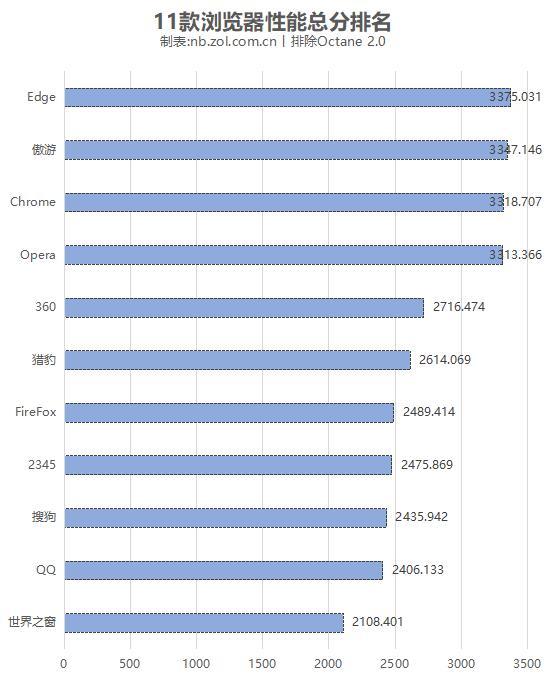The width and height of the screenshot is (548, 682).
Task: Select the 2345 browser bar
Action: click(228, 465)
